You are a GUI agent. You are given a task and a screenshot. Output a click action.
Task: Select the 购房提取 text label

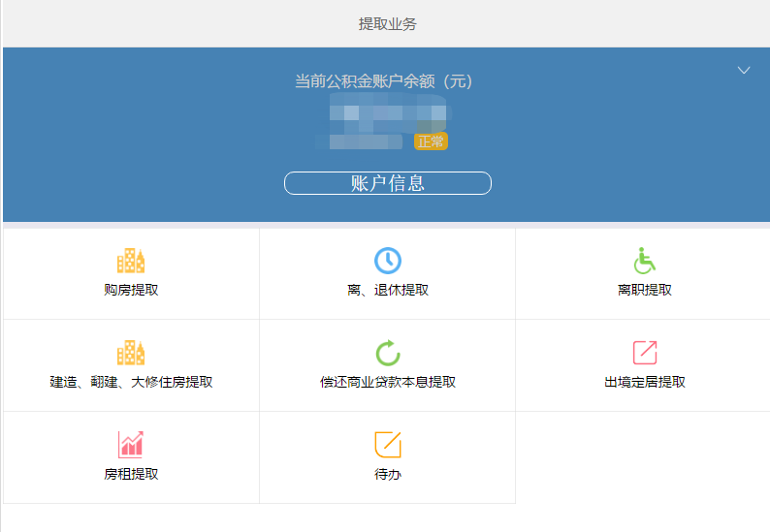131,290
